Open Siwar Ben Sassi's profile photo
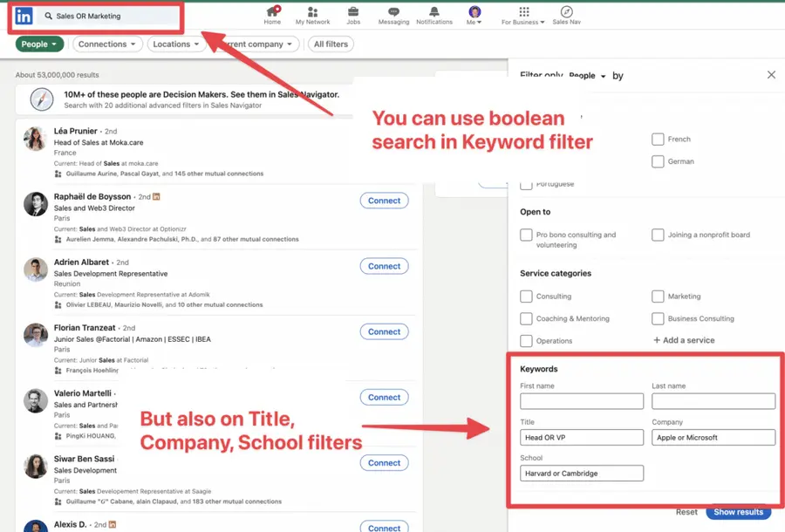This screenshot has width=785, height=532. (x=36, y=467)
